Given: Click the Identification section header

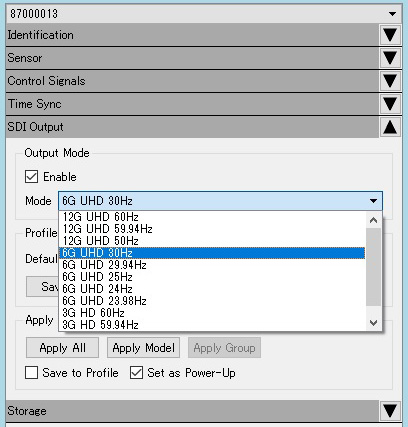Looking at the screenshot, I should [192, 35].
